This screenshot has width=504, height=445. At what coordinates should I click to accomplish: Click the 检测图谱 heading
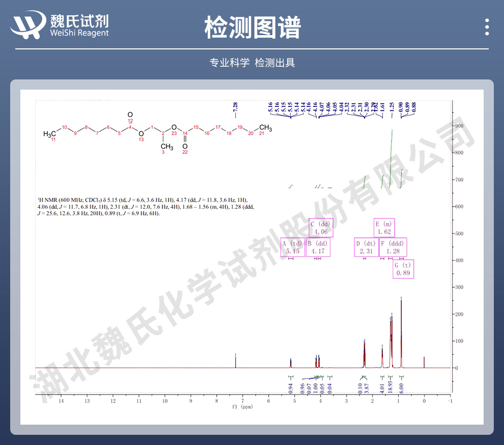point(253,27)
